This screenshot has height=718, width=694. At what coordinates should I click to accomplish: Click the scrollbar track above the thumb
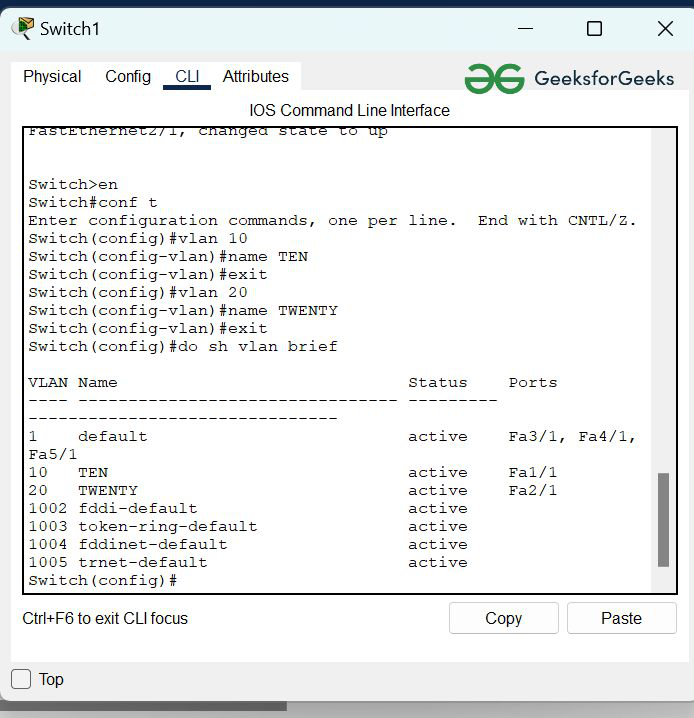[x=663, y=301]
